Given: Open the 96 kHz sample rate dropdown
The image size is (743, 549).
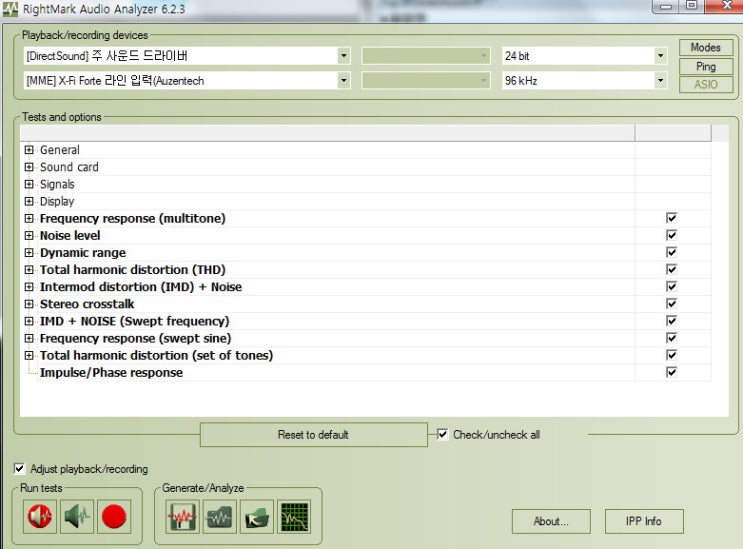Looking at the screenshot, I should 660,81.
